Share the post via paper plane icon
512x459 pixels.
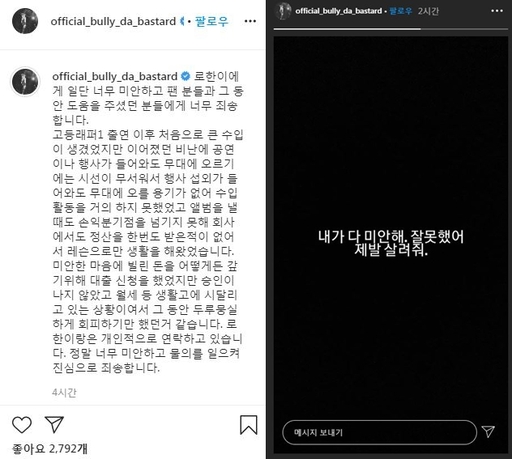(54, 424)
